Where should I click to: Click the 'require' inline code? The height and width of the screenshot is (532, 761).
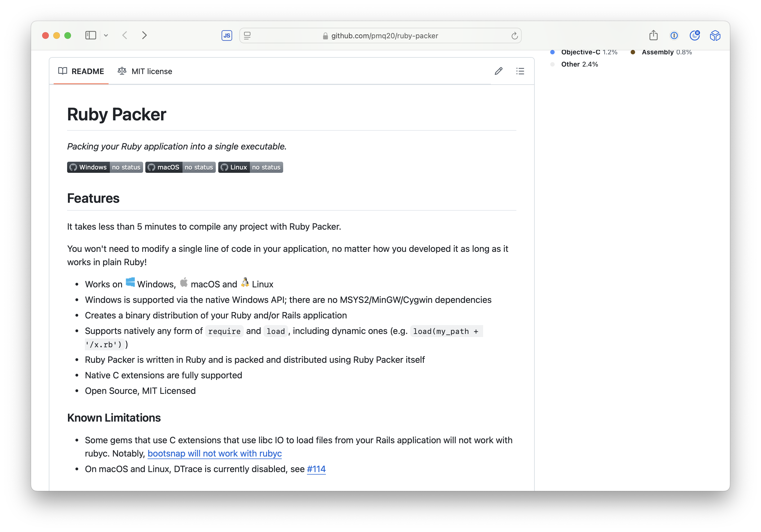coord(224,331)
